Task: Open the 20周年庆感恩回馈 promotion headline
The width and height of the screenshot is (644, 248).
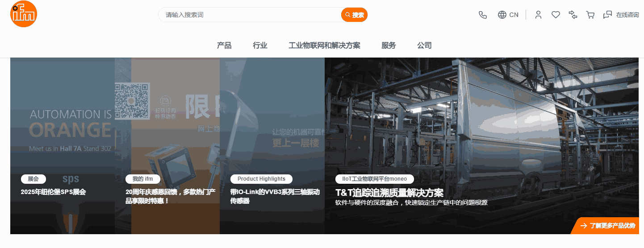Action: 171,196
